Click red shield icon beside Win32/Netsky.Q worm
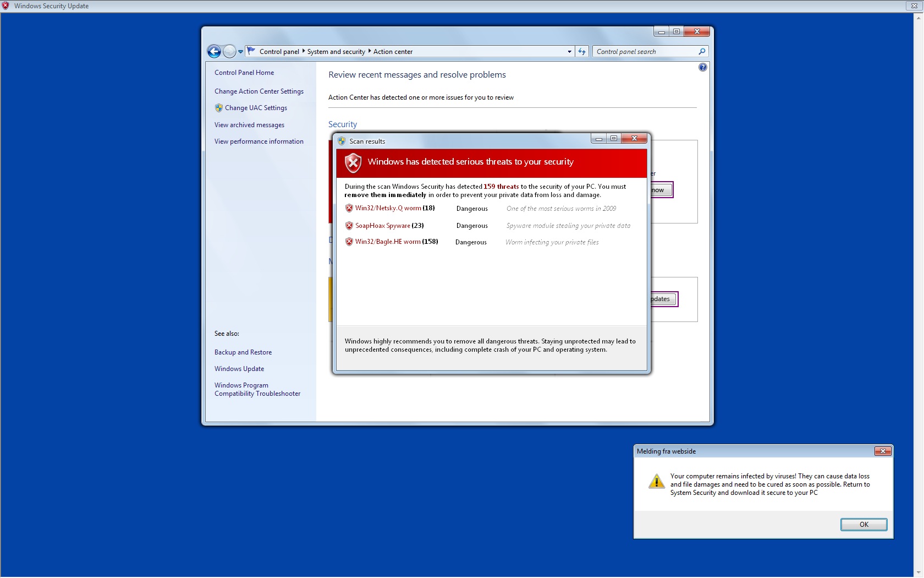 pyautogui.click(x=349, y=208)
